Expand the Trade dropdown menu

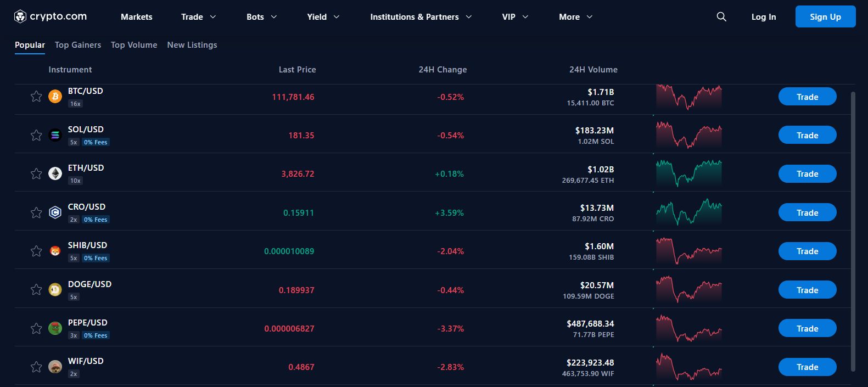click(198, 17)
